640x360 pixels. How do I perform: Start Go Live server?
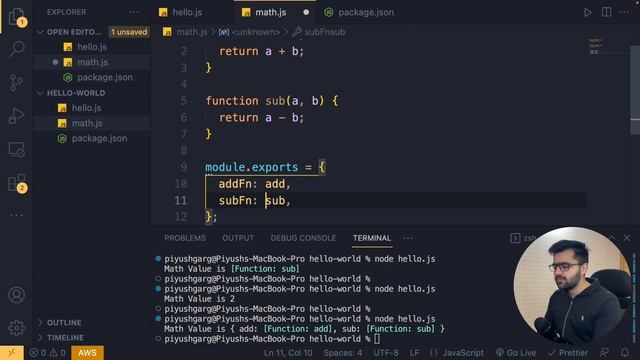pyautogui.click(x=516, y=353)
